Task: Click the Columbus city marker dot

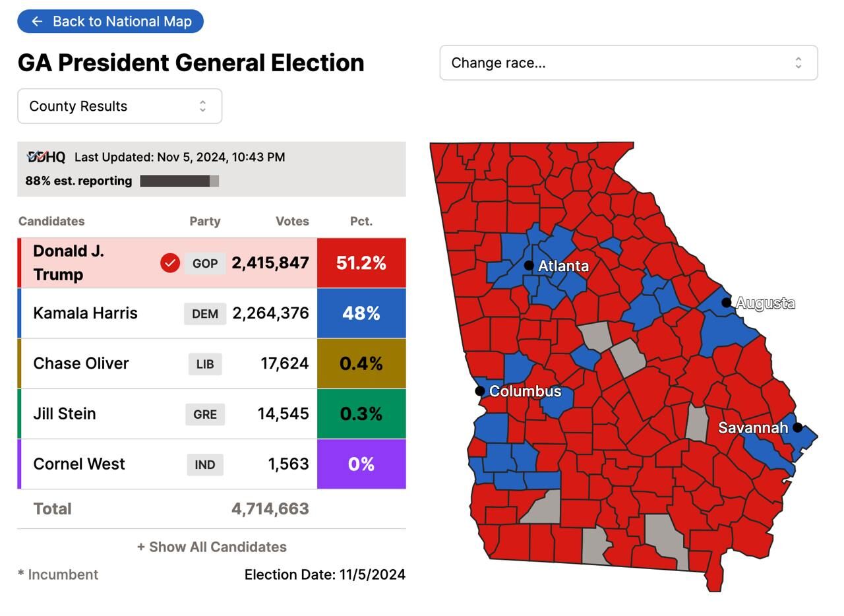Action: 480,391
